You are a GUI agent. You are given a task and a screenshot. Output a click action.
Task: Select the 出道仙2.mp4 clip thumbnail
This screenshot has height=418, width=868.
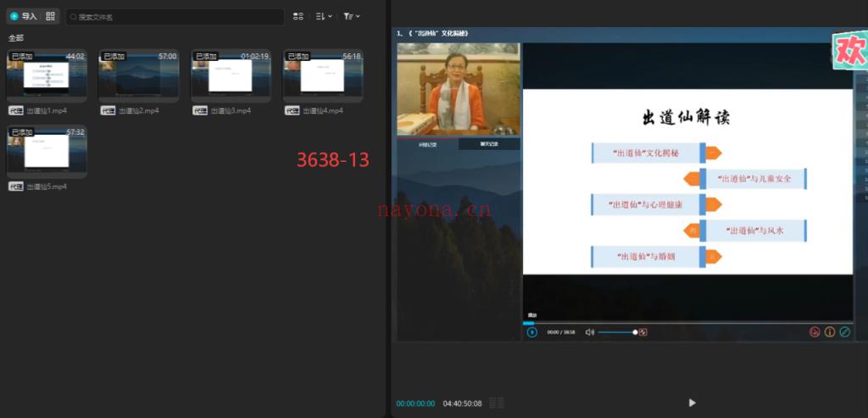[x=139, y=75]
